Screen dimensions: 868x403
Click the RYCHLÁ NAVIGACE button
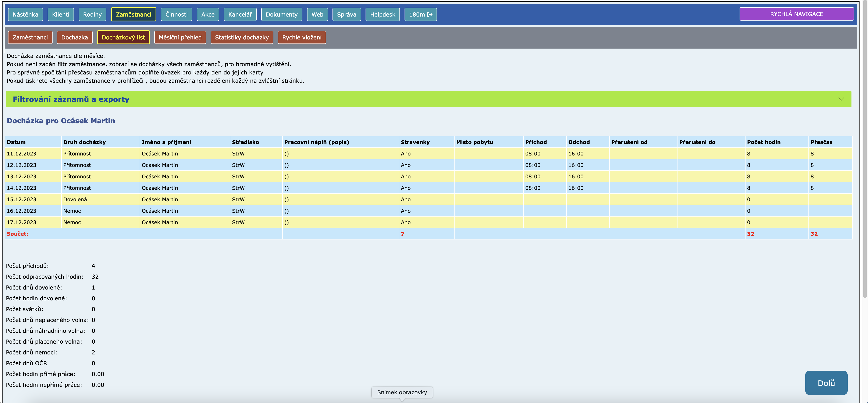tap(796, 14)
